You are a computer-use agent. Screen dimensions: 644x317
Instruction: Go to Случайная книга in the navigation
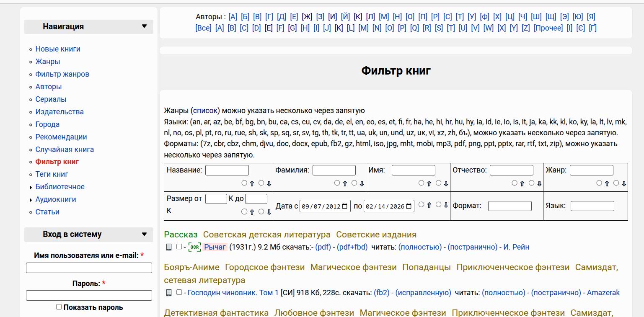tap(65, 149)
